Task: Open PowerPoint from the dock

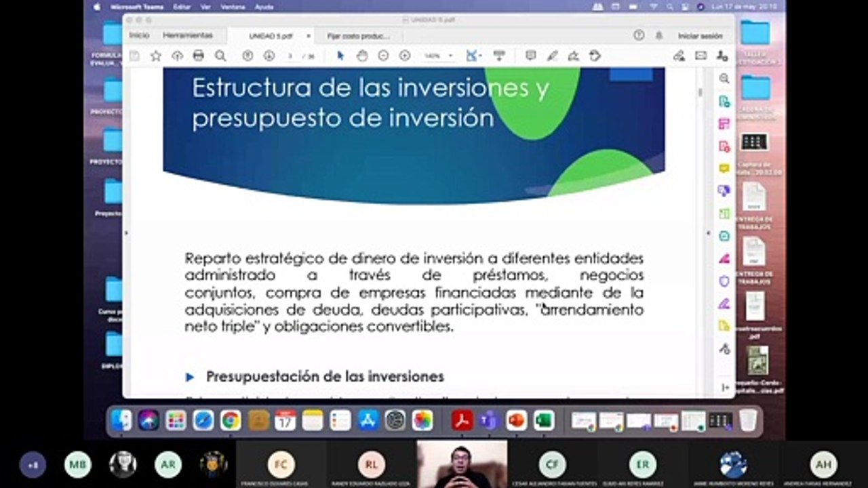Action: click(516, 421)
